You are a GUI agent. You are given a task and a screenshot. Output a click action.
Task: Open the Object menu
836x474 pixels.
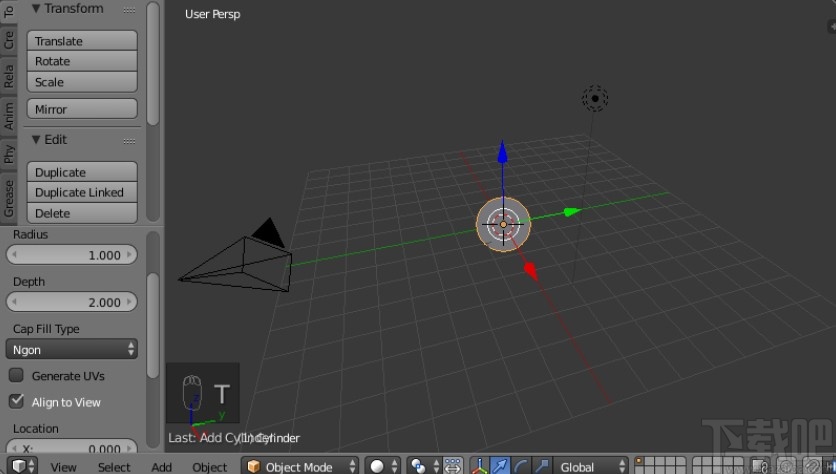click(210, 467)
